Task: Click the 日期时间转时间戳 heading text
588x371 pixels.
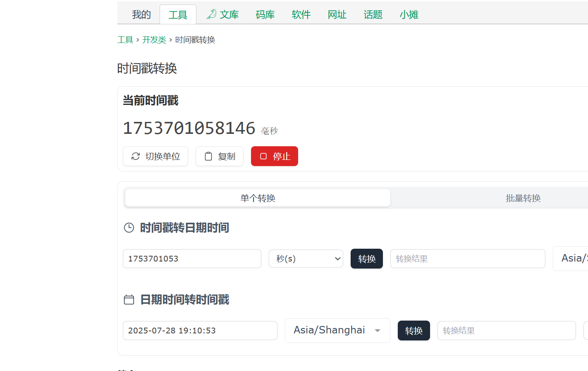Action: (x=185, y=300)
